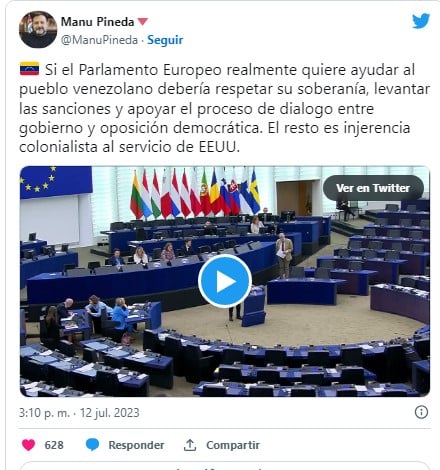Play the embedded parliament video
The image size is (440, 470).
225,281
